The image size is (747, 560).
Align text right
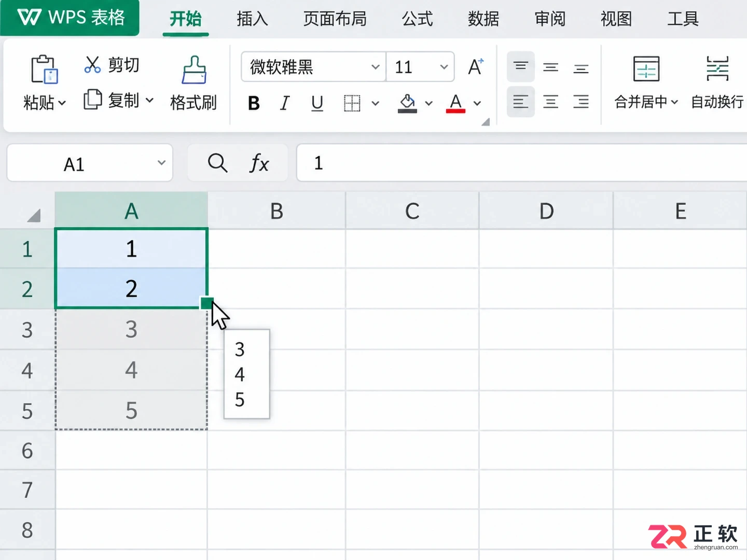click(x=581, y=102)
